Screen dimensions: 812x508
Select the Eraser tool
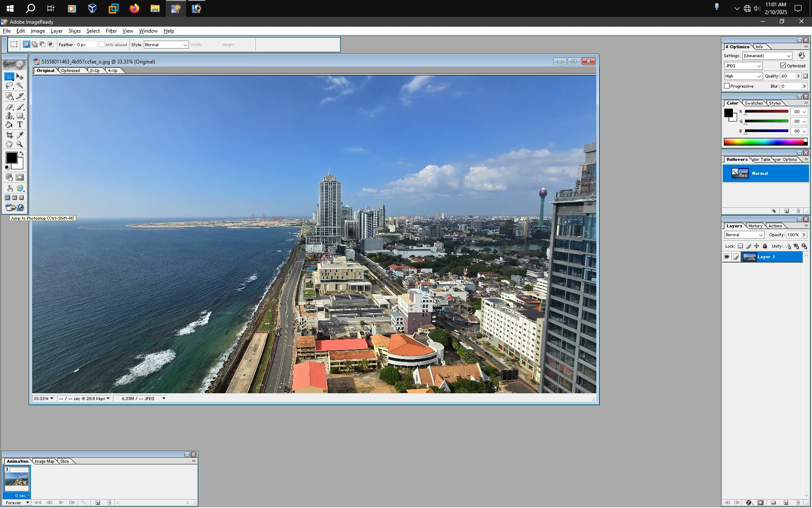point(9,107)
